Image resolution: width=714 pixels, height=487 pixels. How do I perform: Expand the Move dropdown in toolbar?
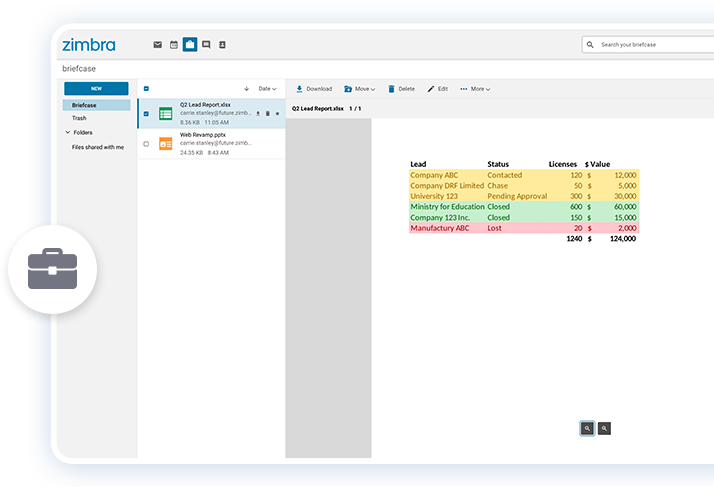359,89
